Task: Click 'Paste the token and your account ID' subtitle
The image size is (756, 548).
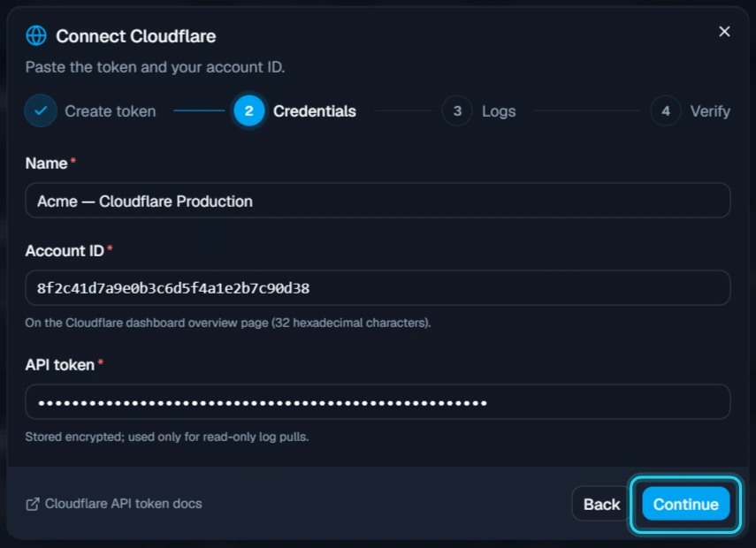Action: point(155,67)
